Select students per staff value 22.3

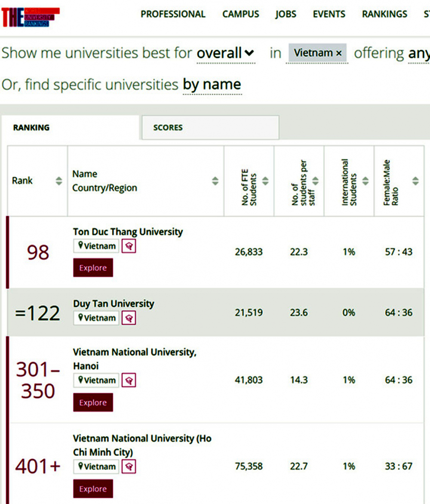[x=299, y=252]
